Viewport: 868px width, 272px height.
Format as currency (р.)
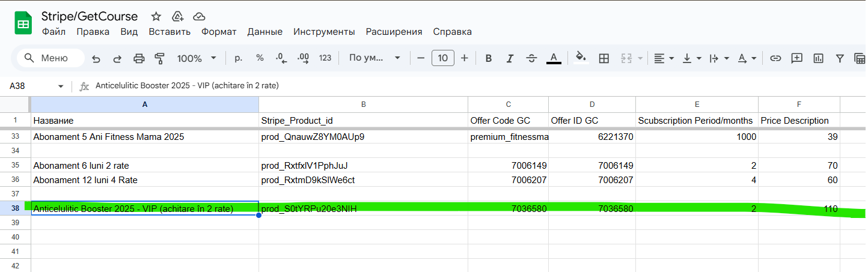point(238,58)
